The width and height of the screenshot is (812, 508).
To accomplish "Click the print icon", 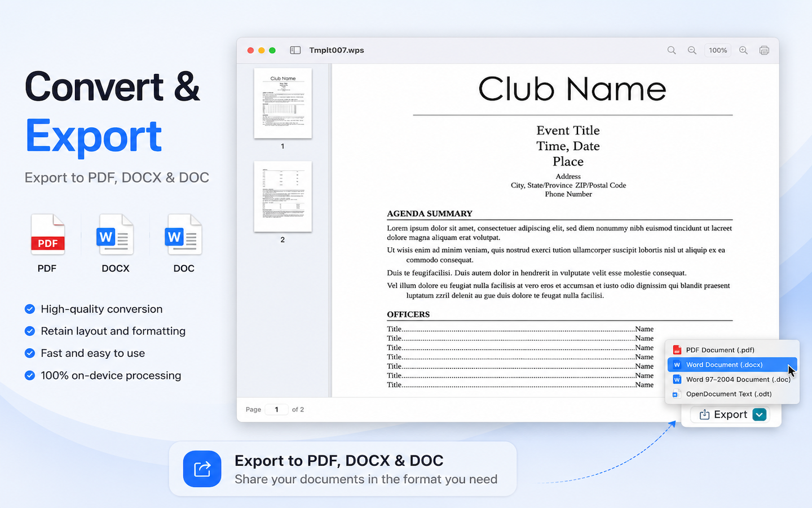I will pos(764,50).
